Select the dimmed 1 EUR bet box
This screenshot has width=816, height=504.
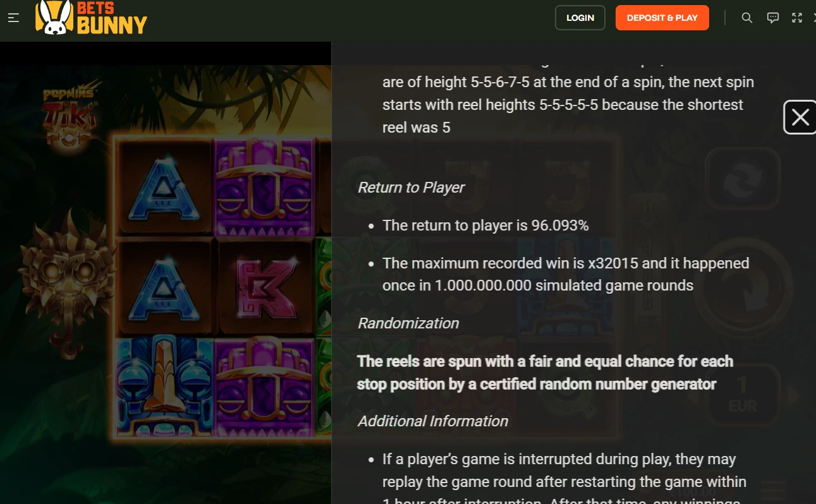point(742,395)
